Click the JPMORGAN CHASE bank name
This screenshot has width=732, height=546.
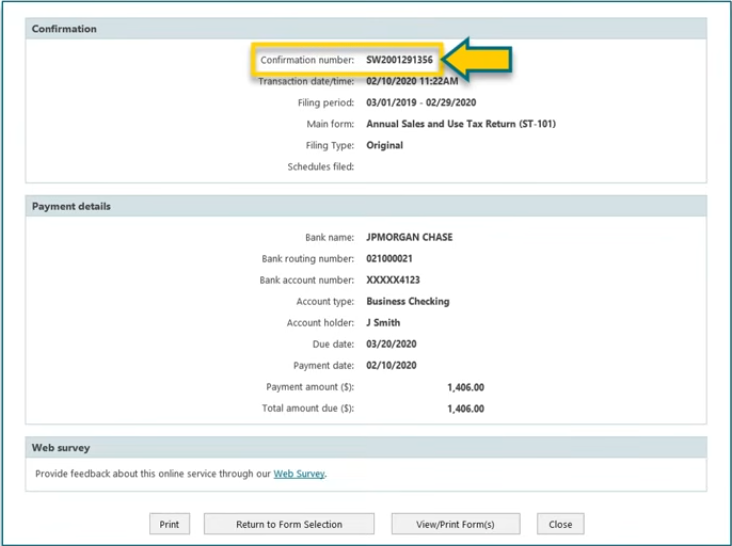click(x=409, y=237)
